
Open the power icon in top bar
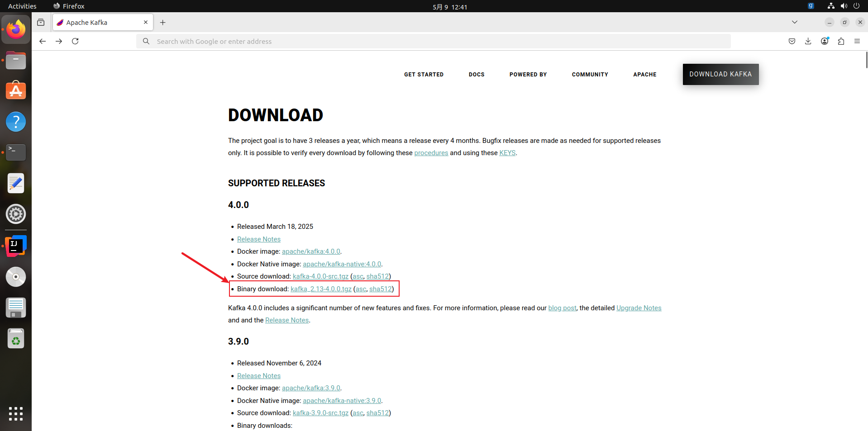(x=856, y=6)
